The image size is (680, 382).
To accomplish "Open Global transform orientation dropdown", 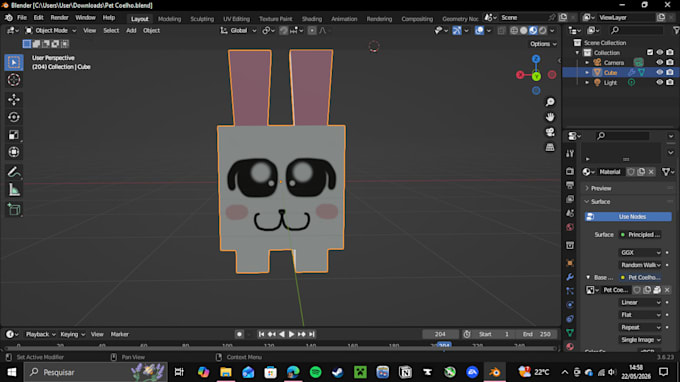I will coord(239,30).
